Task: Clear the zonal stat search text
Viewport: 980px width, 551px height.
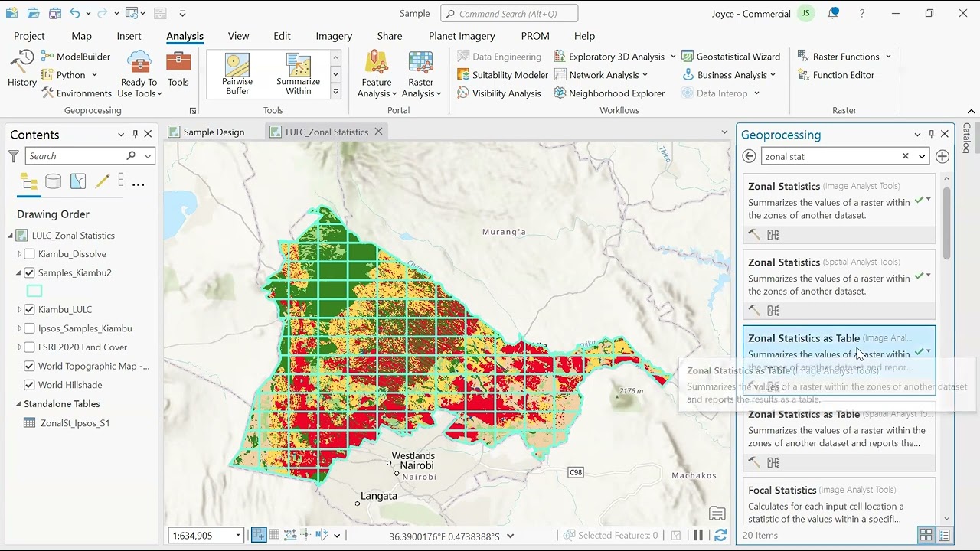Action: (x=905, y=156)
